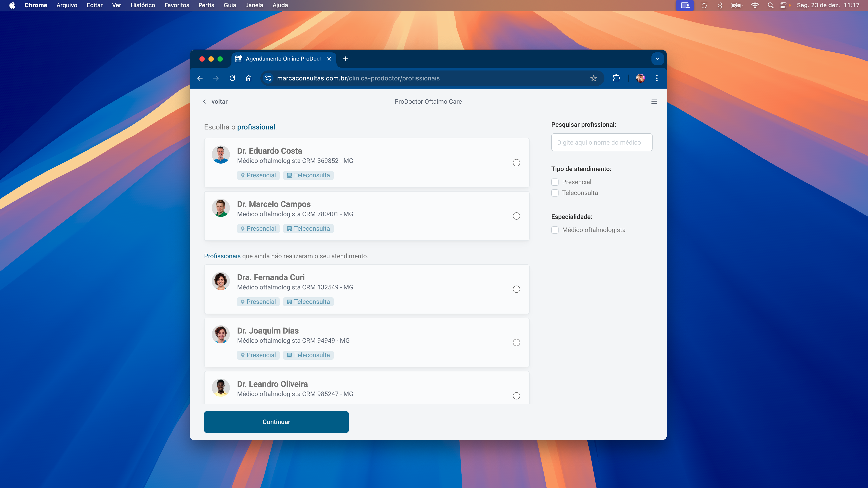Open the hamburger menu on the ProDoctor page

[654, 102]
